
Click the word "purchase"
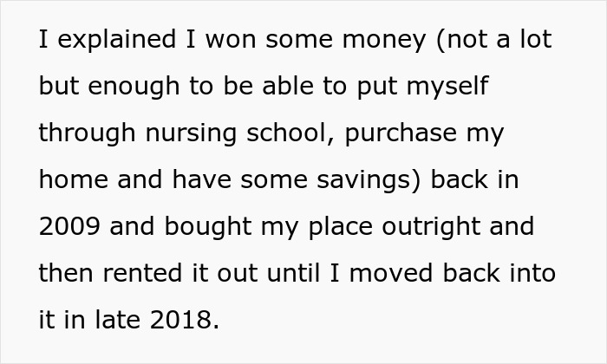(422, 134)
